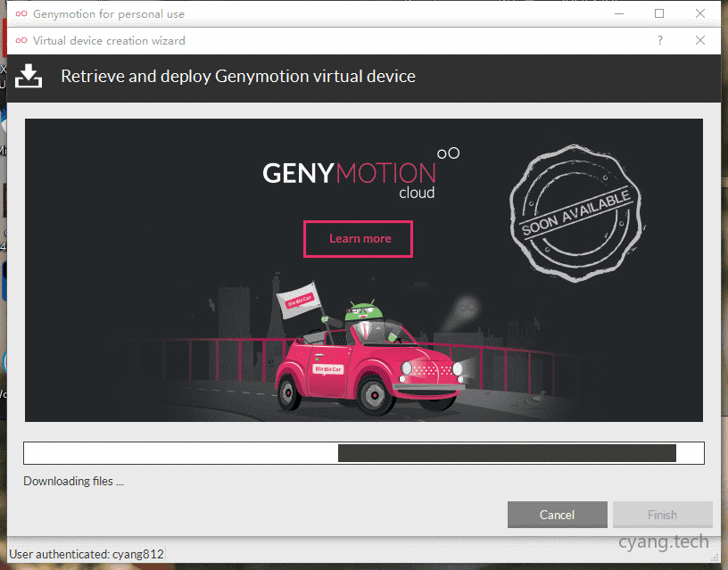
Task: Click the greyed-out Finish button
Action: pos(662,515)
